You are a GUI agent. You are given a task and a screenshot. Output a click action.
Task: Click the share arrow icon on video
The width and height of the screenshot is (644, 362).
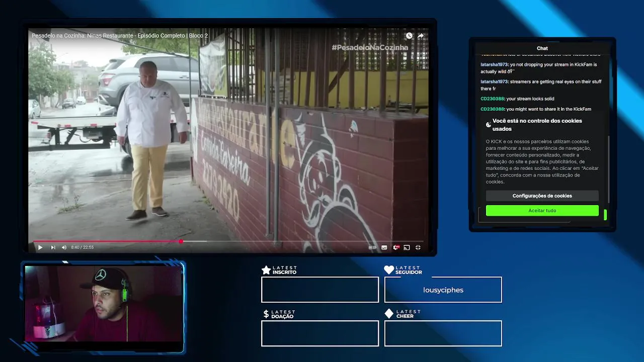(x=421, y=36)
